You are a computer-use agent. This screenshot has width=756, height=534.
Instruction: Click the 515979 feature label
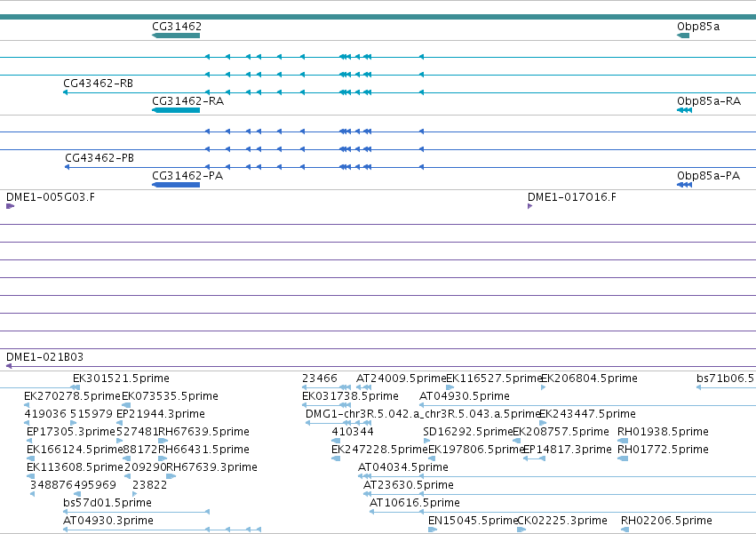click(92, 414)
